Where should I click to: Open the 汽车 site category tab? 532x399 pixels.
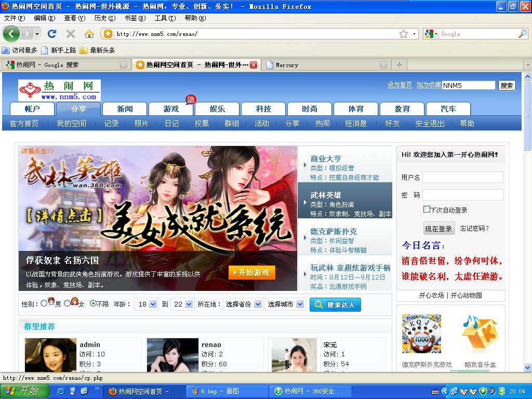448,109
